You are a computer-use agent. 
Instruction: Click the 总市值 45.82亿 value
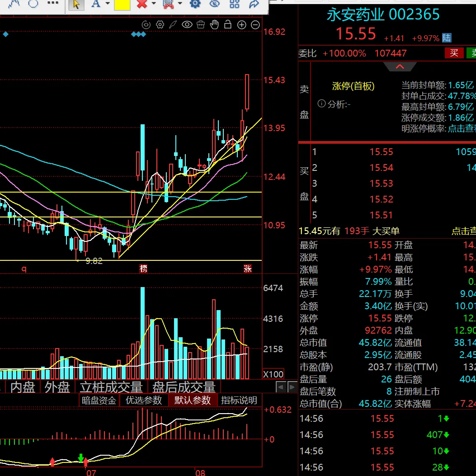[x=375, y=343]
